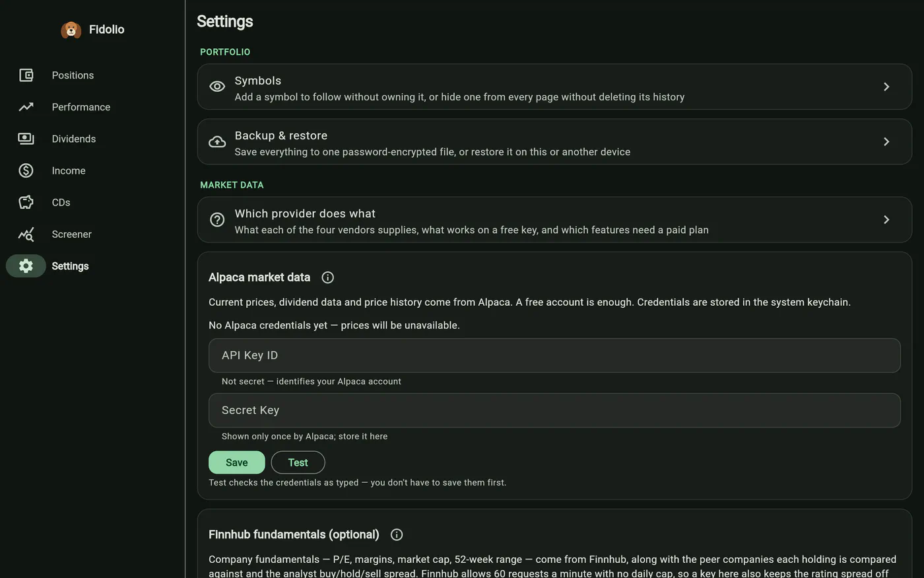Click 'What each of the four vendors supplies' description

[472, 229]
